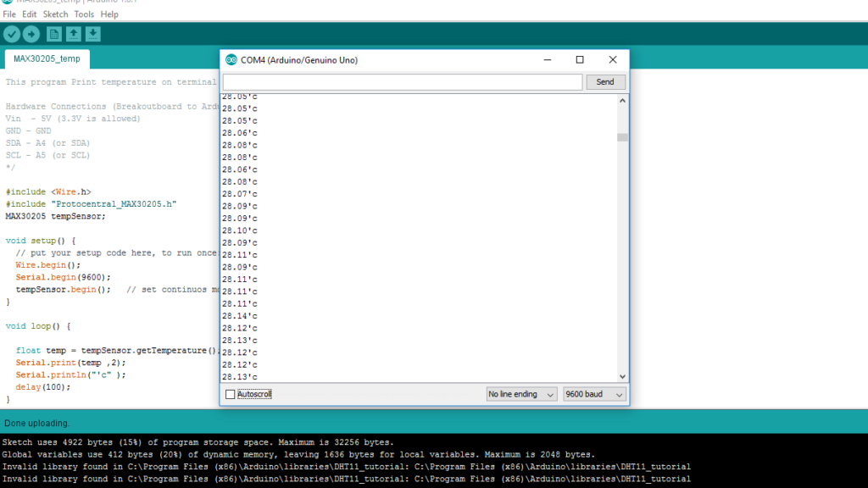
Task: Expand the 9600 baud rate dropdown
Action: point(594,395)
